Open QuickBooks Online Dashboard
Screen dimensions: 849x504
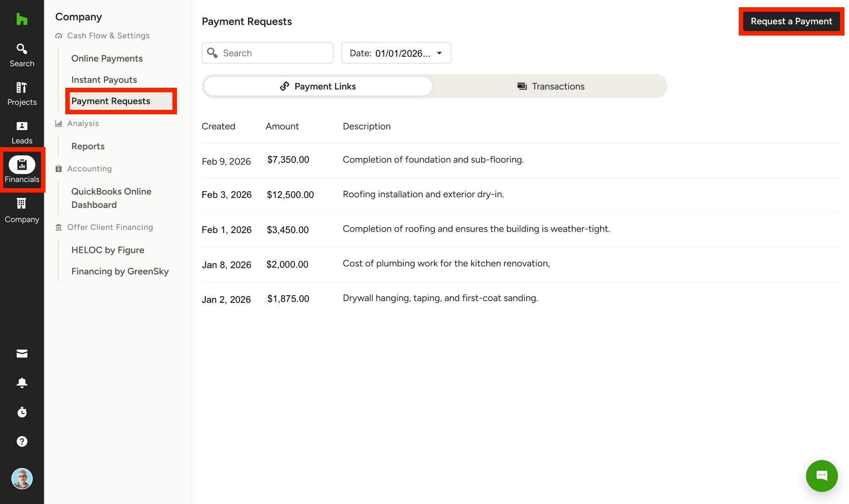[x=111, y=198]
